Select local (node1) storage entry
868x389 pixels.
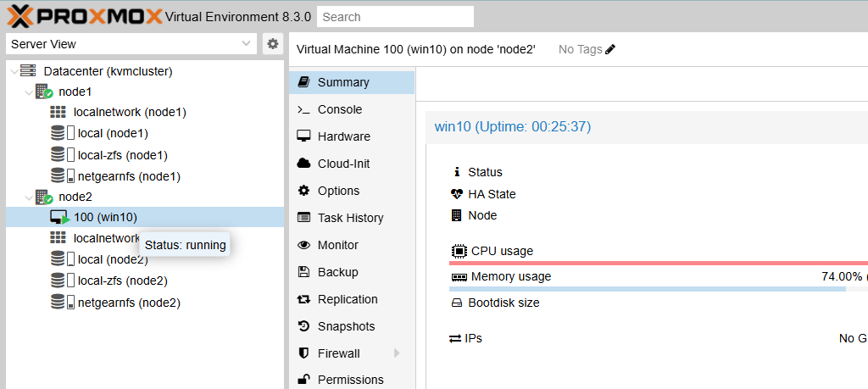click(113, 133)
